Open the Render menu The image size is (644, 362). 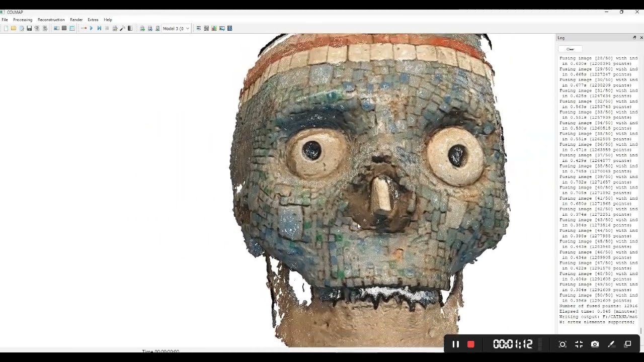pyautogui.click(x=76, y=20)
